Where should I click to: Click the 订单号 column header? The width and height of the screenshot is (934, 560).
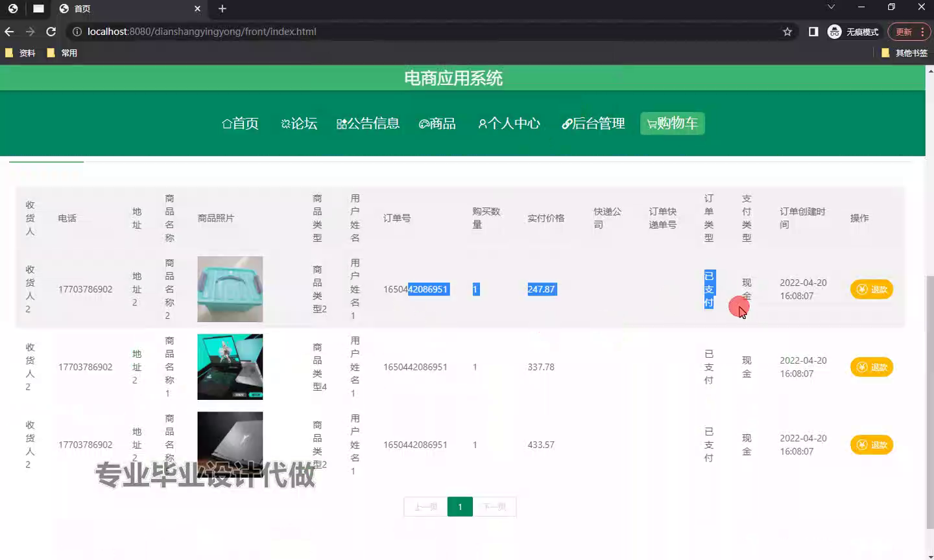click(x=397, y=218)
